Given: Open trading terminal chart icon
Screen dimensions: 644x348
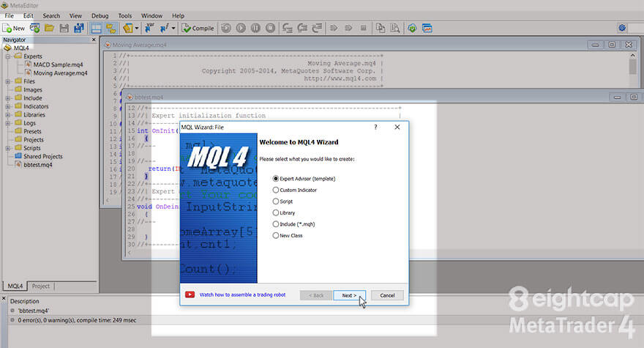Looking at the screenshot, I should pyautogui.click(x=427, y=28).
